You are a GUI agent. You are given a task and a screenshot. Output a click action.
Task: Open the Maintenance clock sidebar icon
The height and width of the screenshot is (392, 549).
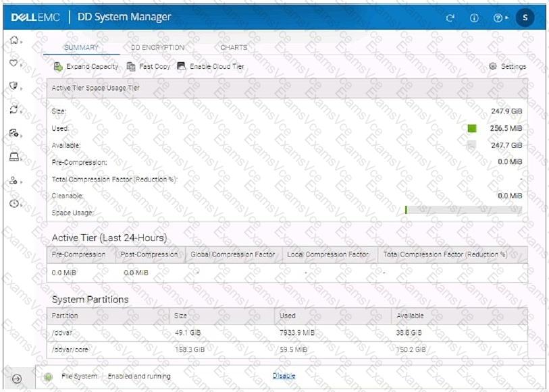coord(14,203)
